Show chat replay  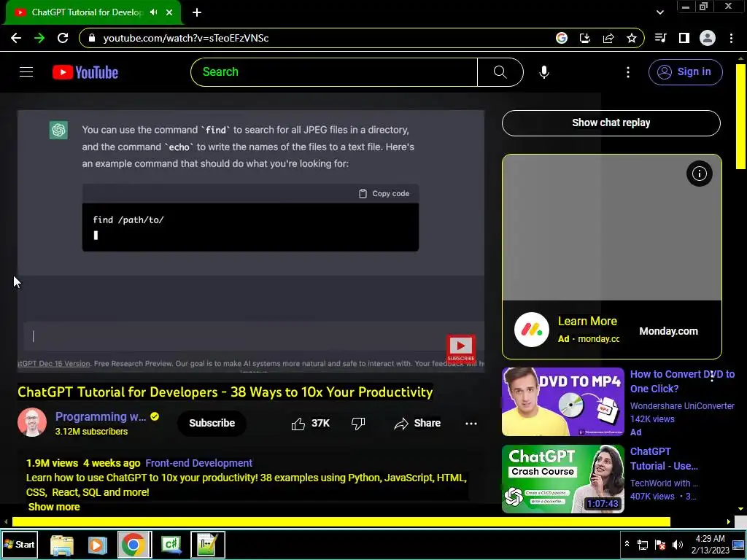(611, 122)
